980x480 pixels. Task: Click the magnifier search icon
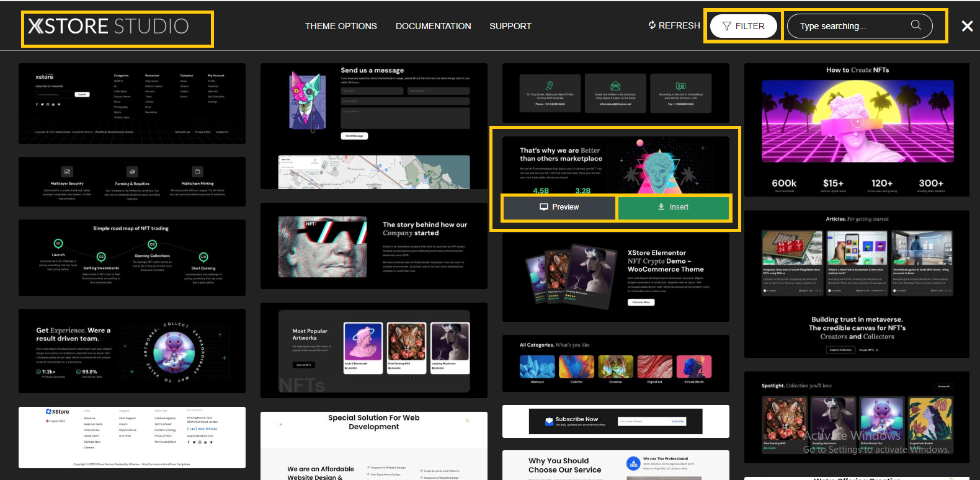tap(915, 25)
